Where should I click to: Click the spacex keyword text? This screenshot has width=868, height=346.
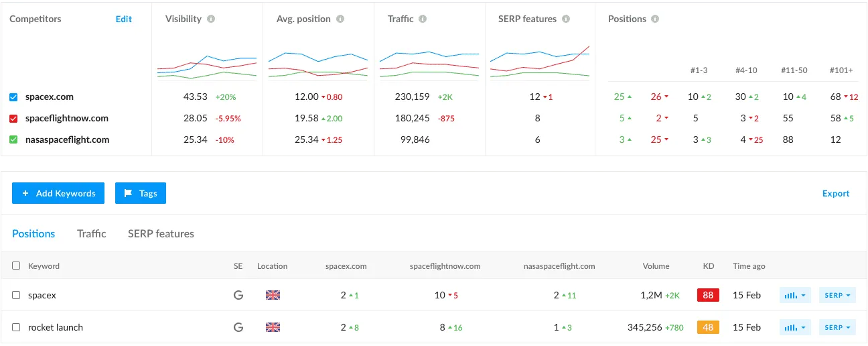coord(42,295)
